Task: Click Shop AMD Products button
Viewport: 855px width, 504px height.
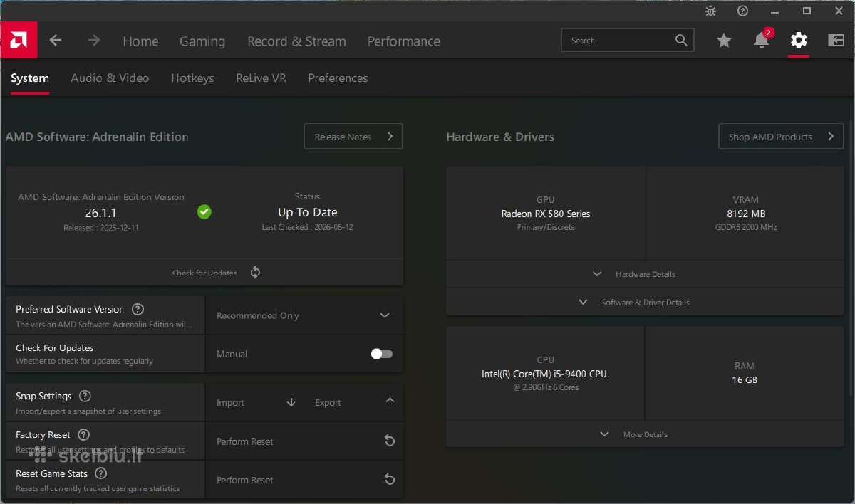Action: point(781,137)
